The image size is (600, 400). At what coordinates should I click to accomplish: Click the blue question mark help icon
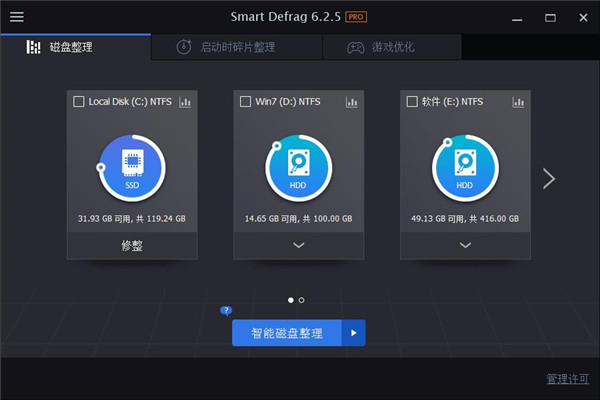point(226,310)
